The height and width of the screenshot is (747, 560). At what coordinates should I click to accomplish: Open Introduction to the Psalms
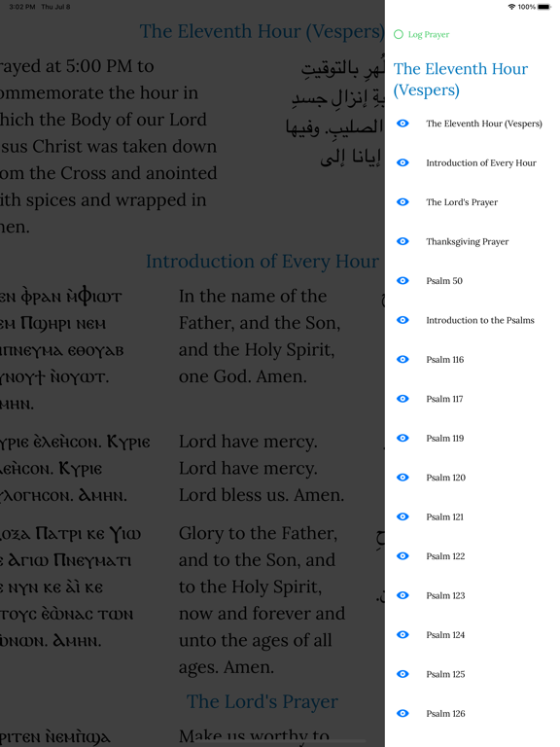(x=480, y=320)
